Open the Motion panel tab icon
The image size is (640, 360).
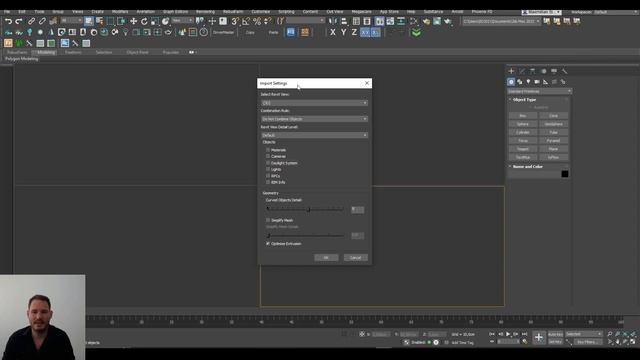[543, 71]
